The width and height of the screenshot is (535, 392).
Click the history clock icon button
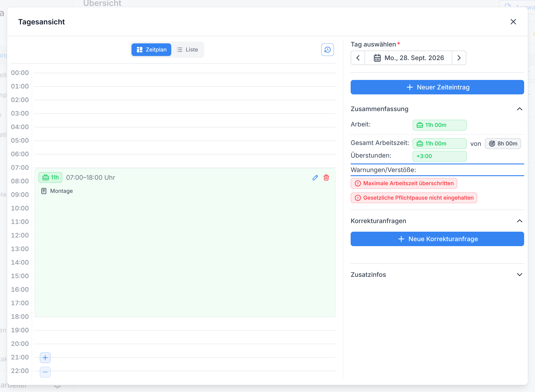327,50
